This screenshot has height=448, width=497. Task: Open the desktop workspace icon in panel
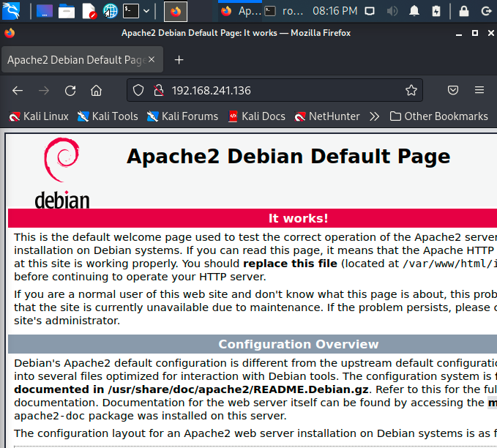(45, 11)
